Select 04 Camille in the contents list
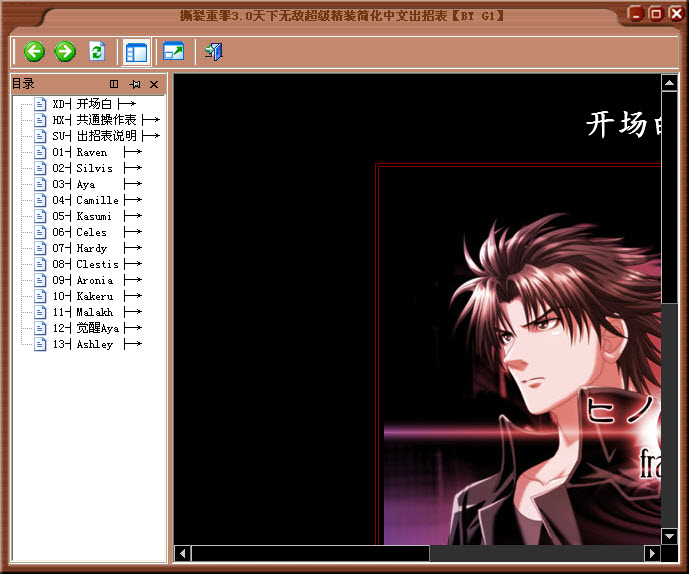The height and width of the screenshot is (574, 689). 97,200
